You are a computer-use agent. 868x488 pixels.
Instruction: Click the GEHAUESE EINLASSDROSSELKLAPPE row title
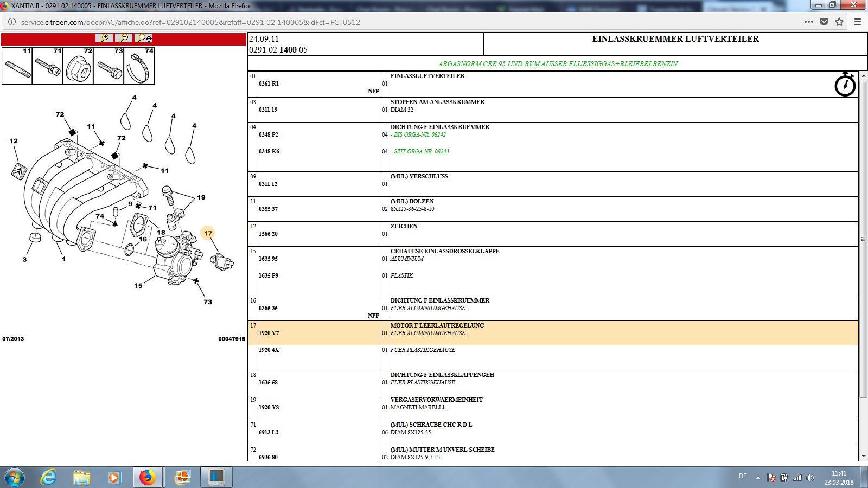445,251
